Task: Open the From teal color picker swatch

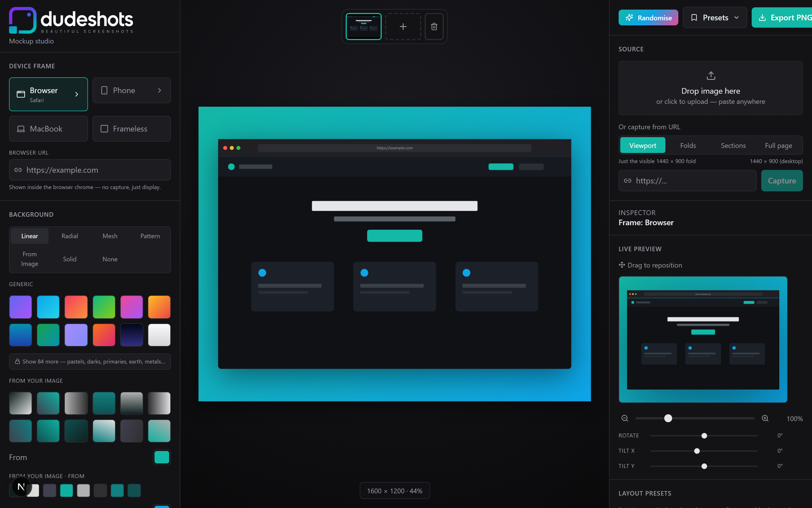Action: click(x=162, y=457)
